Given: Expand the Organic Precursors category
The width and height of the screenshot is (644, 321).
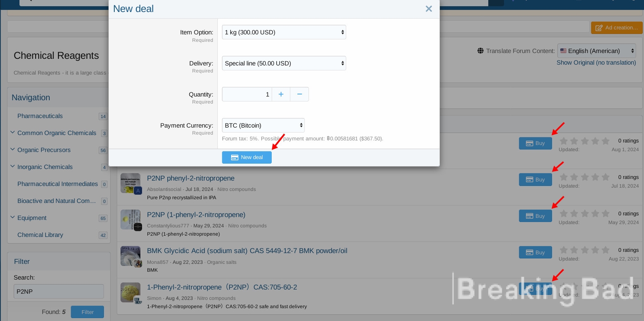Looking at the screenshot, I should [12, 150].
